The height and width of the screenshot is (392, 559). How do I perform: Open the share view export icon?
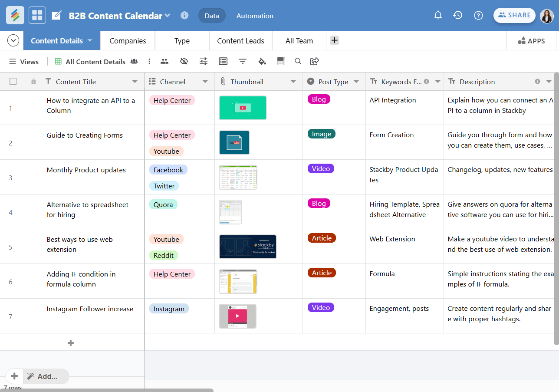(x=315, y=61)
